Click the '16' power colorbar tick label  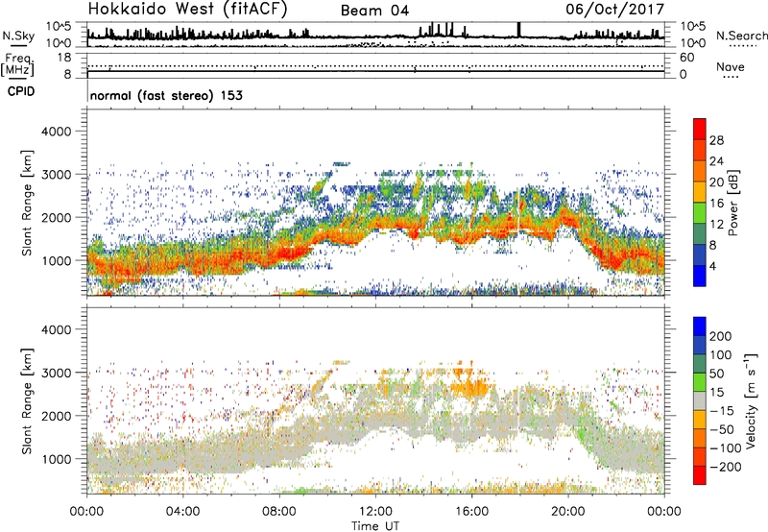pyautogui.click(x=716, y=204)
